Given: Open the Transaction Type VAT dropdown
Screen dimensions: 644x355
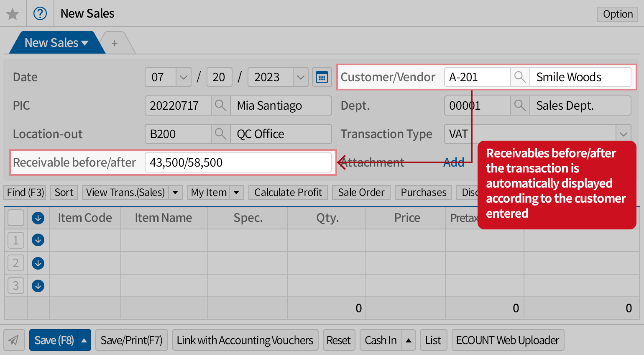Looking at the screenshot, I should point(623,134).
